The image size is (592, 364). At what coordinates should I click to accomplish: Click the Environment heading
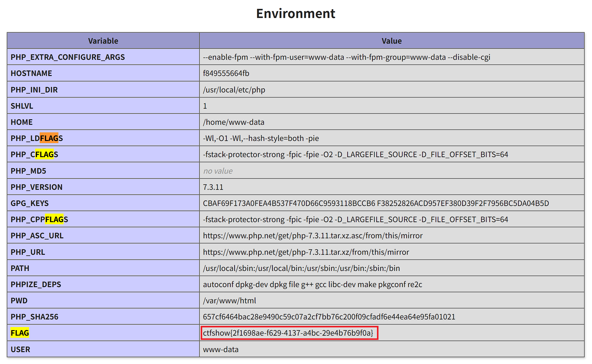295,13
